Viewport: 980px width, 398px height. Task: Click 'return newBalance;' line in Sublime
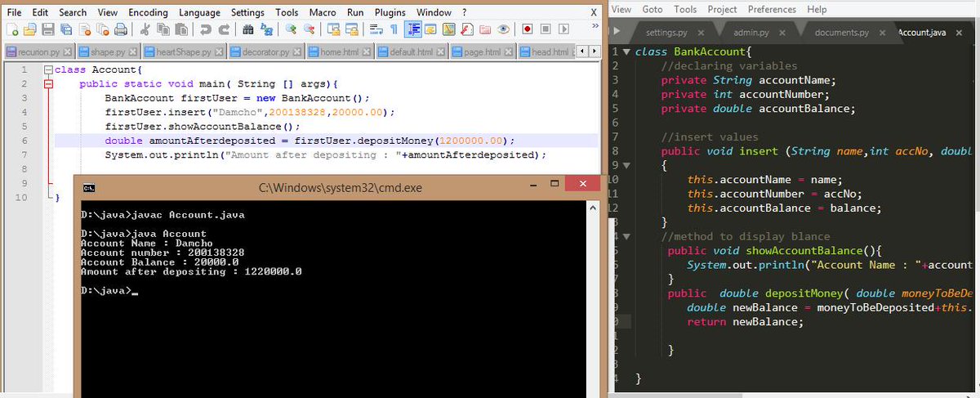pos(746,322)
